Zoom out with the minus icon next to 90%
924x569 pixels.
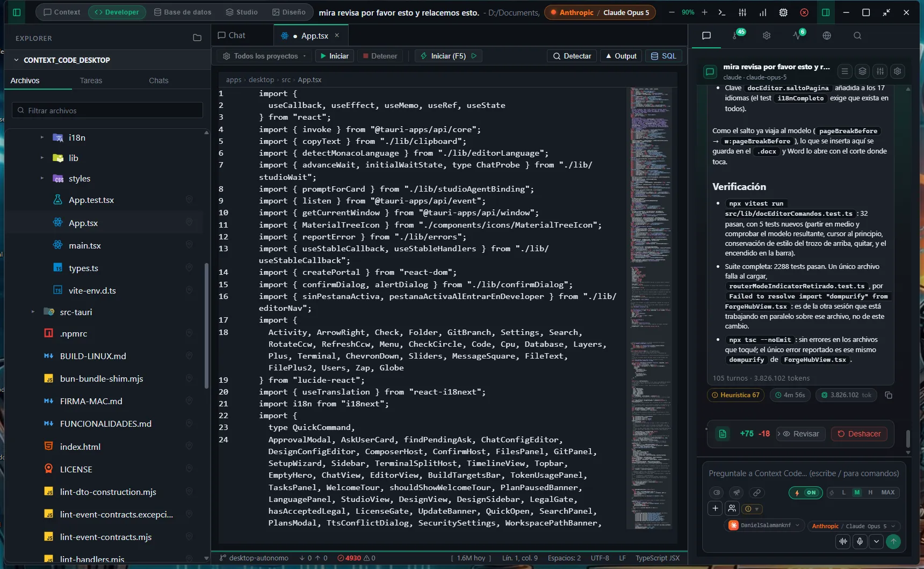672,12
